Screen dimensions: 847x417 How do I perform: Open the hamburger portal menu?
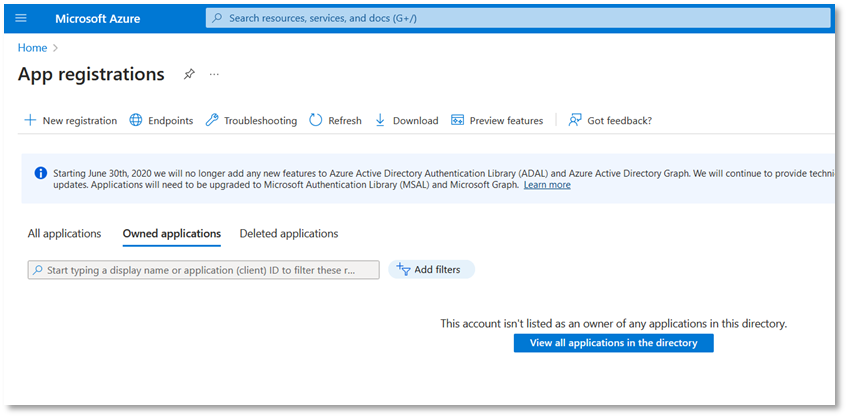[21, 18]
